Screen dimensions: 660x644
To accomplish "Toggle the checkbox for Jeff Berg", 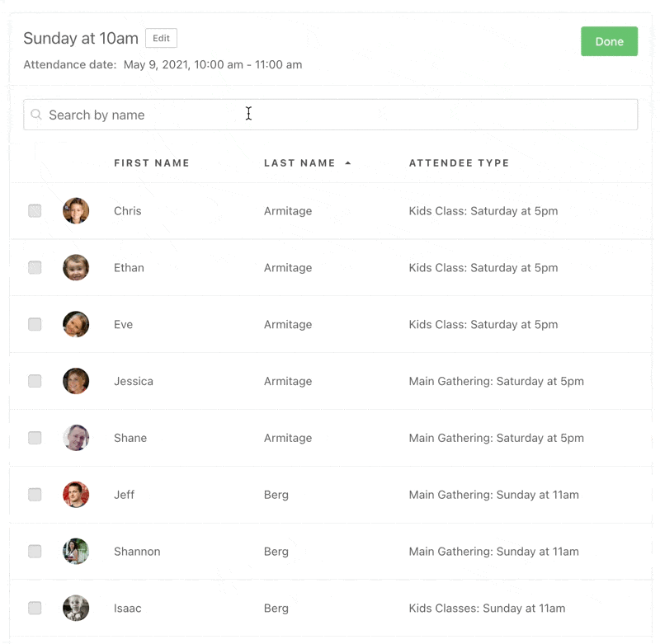I will click(x=35, y=495).
